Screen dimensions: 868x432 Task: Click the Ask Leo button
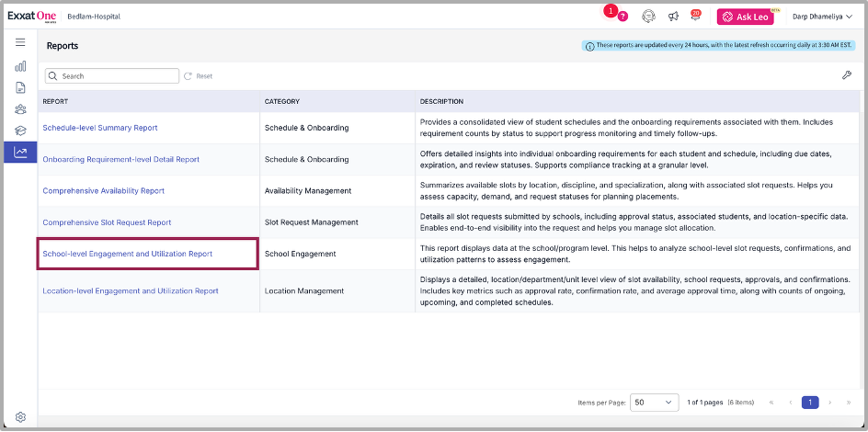click(x=750, y=17)
